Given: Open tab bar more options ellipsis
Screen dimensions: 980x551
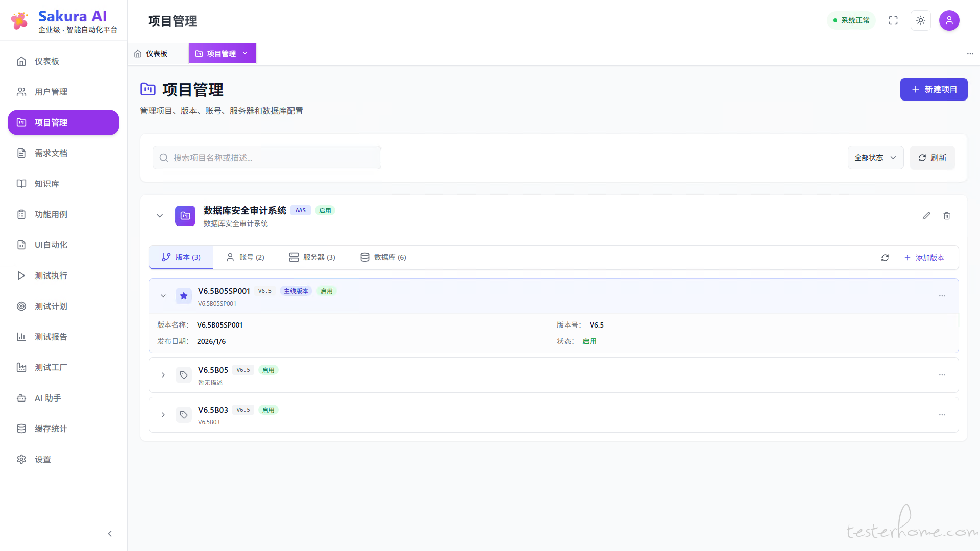Looking at the screenshot, I should pos(970,54).
